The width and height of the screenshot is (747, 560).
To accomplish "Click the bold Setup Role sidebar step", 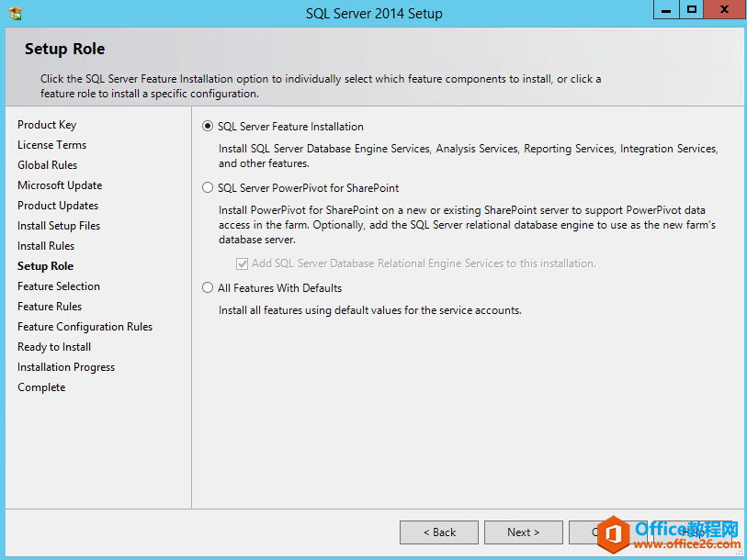I will point(45,266).
